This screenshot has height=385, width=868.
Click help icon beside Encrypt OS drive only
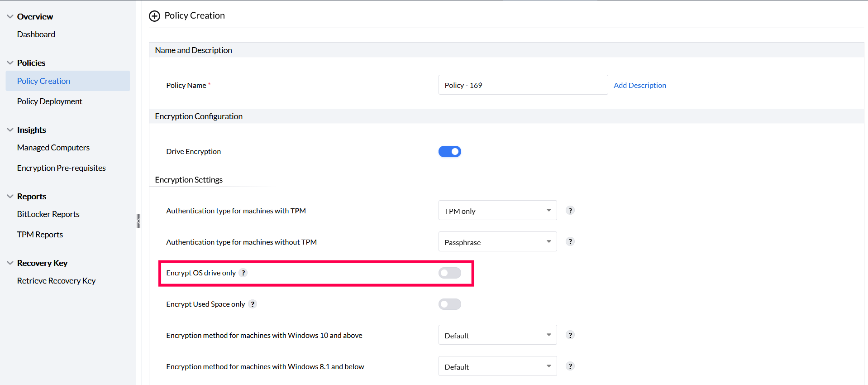243,273
